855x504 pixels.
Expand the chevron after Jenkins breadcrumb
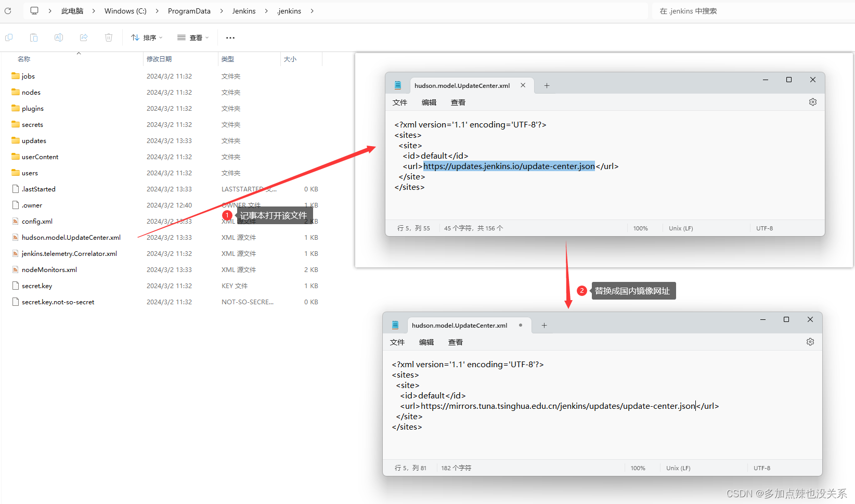[266, 11]
